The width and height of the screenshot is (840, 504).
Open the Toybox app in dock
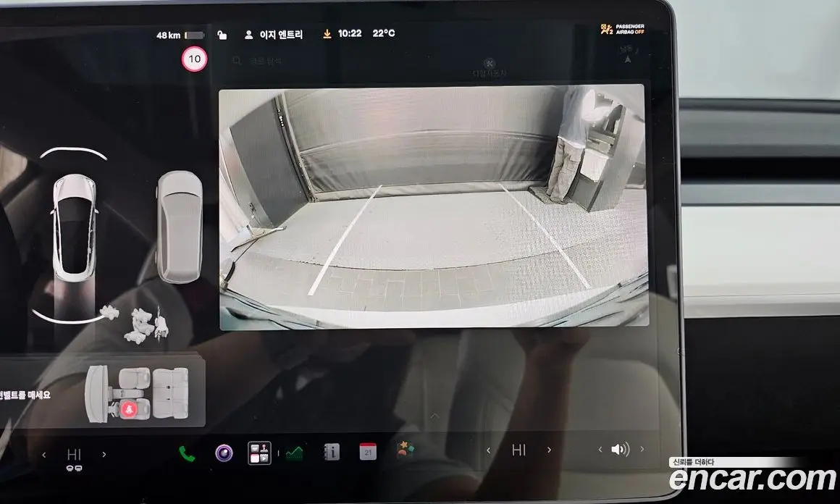[x=405, y=449]
